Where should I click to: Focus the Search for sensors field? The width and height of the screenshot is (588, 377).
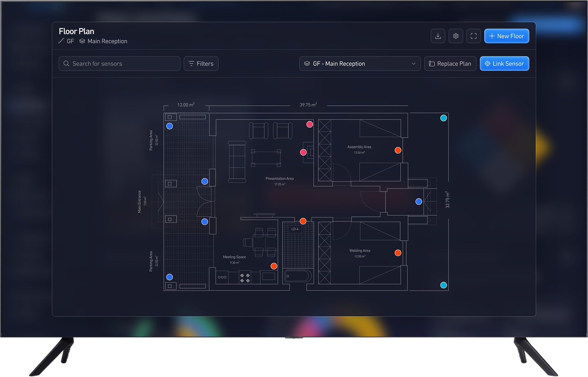(120, 63)
